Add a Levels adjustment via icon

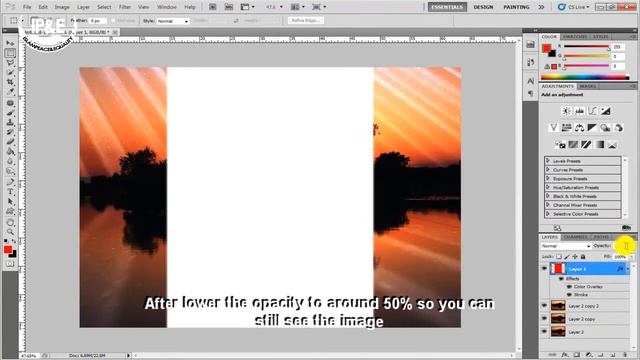(579, 111)
